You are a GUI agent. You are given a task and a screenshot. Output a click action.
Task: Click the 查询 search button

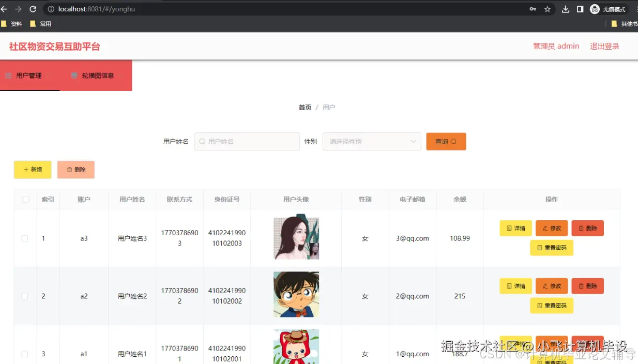446,142
